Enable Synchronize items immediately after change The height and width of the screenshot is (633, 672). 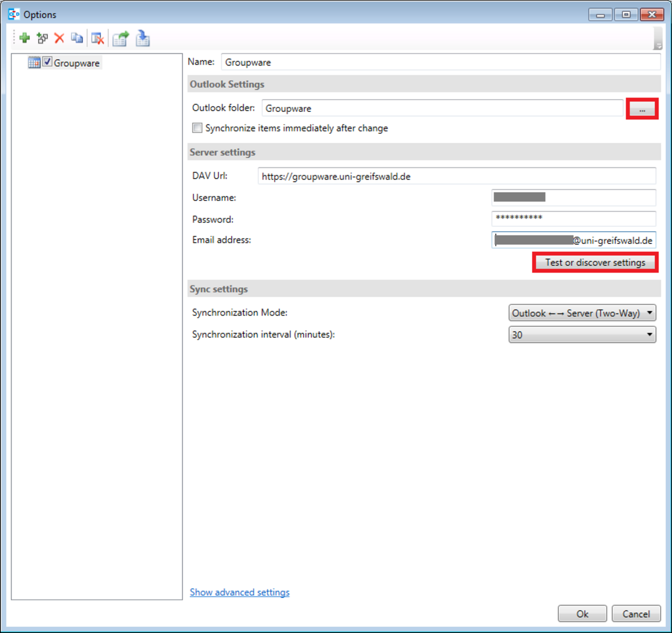click(197, 128)
